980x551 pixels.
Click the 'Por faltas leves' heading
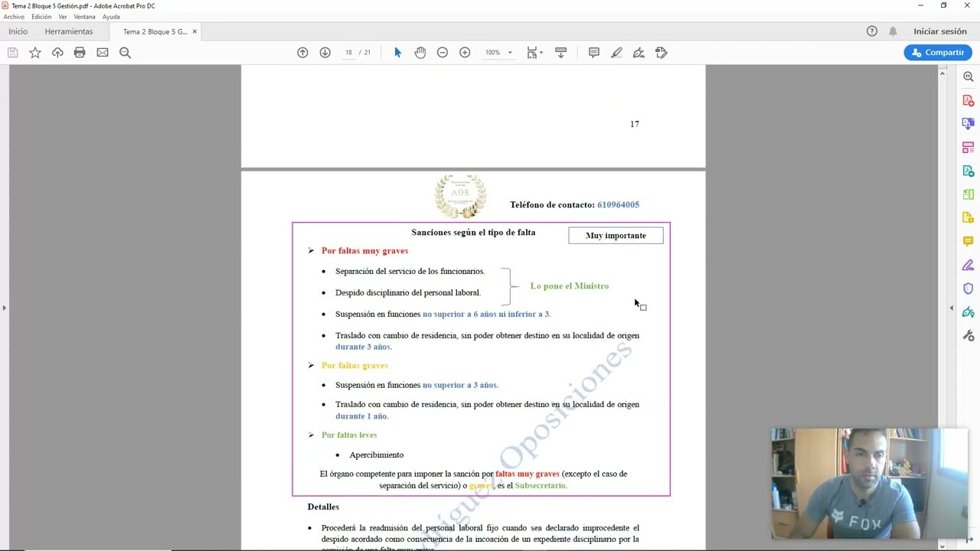[x=349, y=435]
